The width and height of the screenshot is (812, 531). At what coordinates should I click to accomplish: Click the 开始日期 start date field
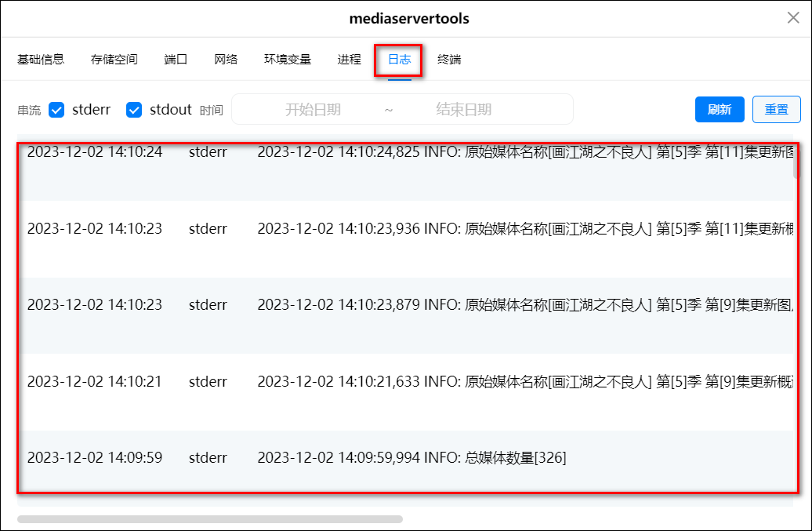pyautogui.click(x=313, y=110)
